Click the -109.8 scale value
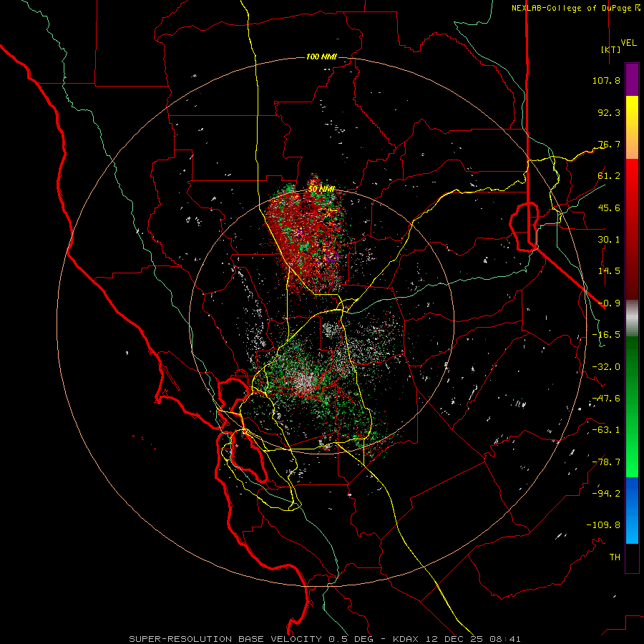644x644 pixels. [x=603, y=525]
